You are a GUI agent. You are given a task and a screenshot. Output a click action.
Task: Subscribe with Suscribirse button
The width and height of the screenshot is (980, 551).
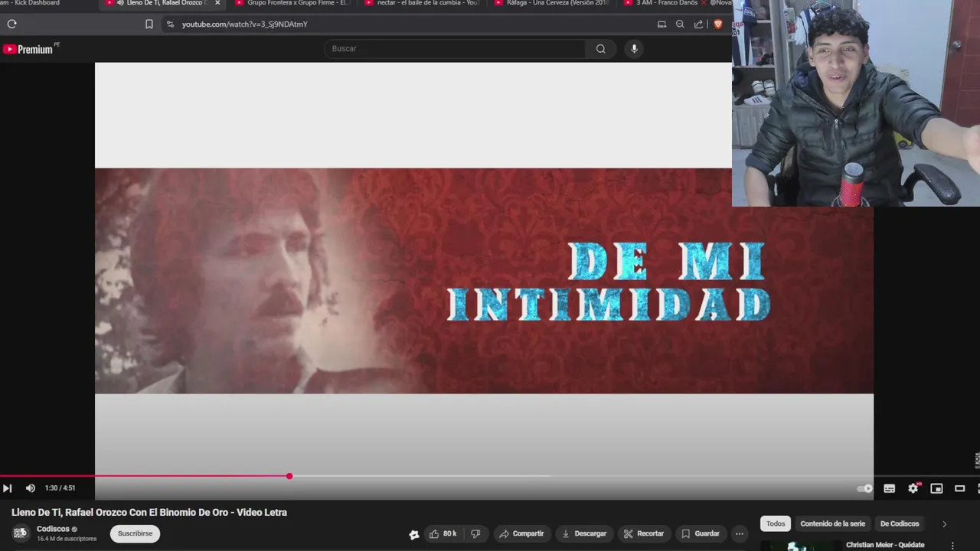point(135,533)
